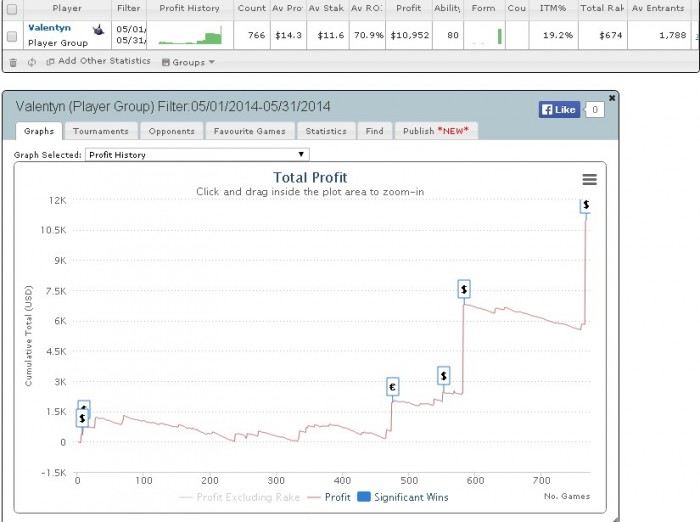This screenshot has height=522, width=700.
Task: Sort by the Form column header
Action: coord(483,8)
